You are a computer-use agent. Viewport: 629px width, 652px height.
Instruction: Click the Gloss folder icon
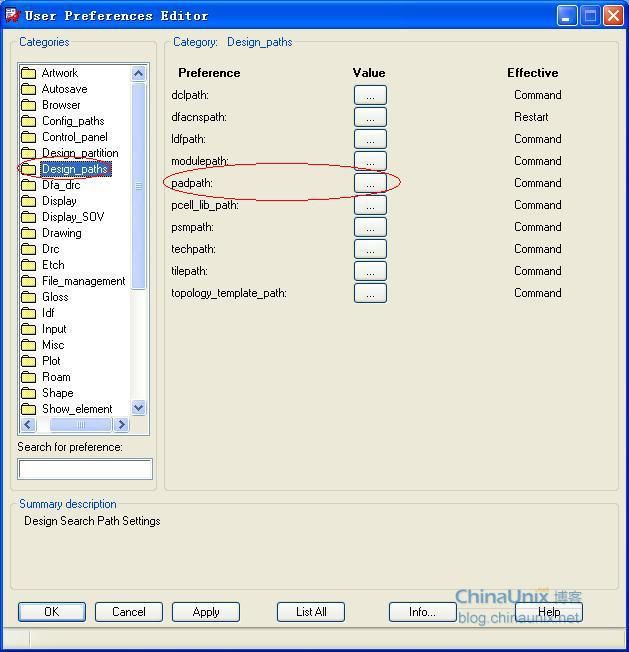[x=28, y=297]
